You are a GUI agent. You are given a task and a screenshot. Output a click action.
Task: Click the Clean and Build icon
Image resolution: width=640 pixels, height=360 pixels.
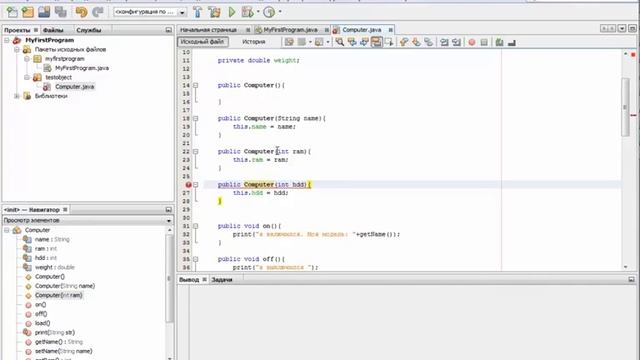click(215, 12)
